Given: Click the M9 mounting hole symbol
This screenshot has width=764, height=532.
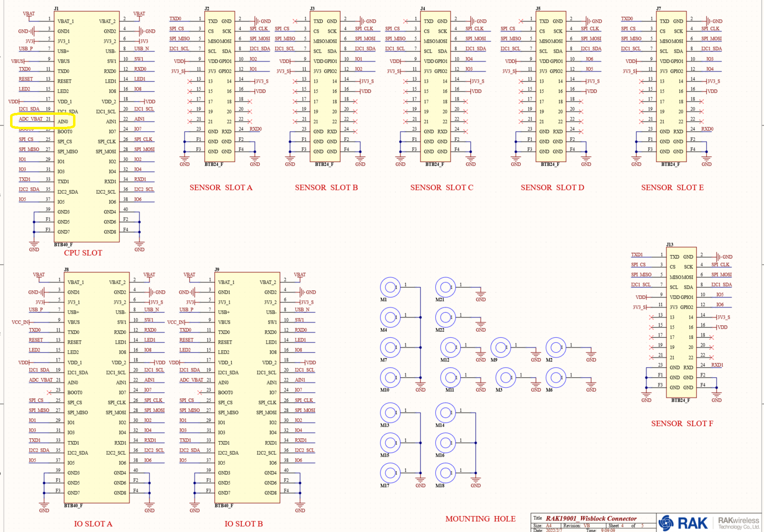Looking at the screenshot, I should point(501,347).
